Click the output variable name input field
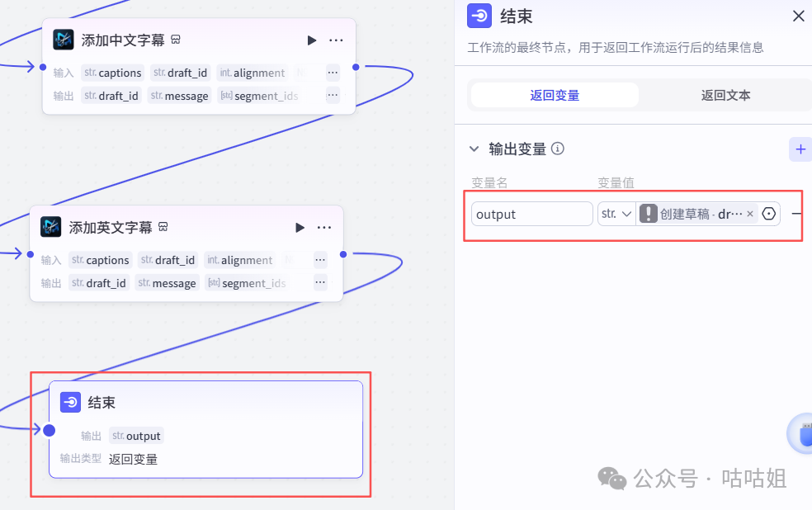Screen dimensions: 812x510 [x=531, y=214]
